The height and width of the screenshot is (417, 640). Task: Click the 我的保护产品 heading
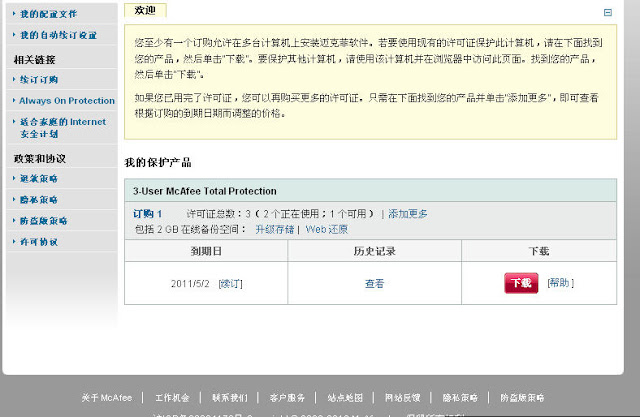(x=158, y=163)
